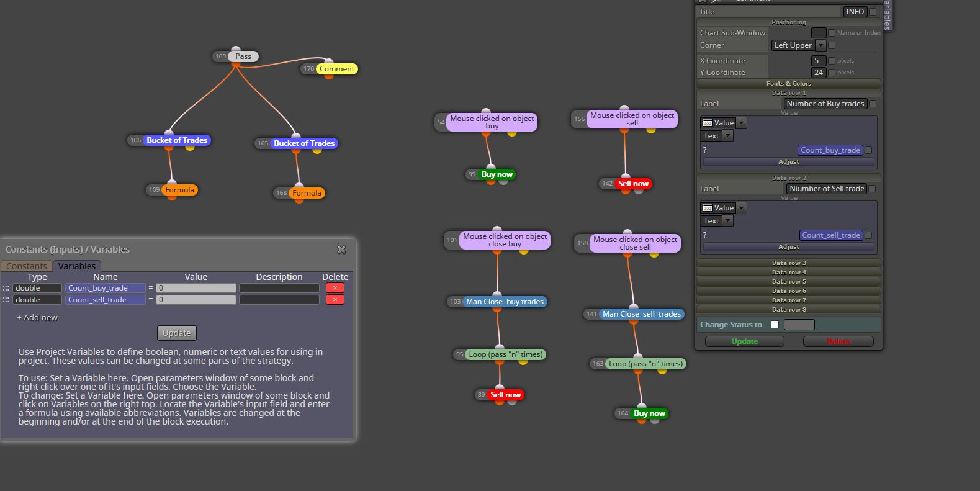Tick checkbox beside Count_sell_trade value in comment panel
980x491 pixels.
coord(868,235)
